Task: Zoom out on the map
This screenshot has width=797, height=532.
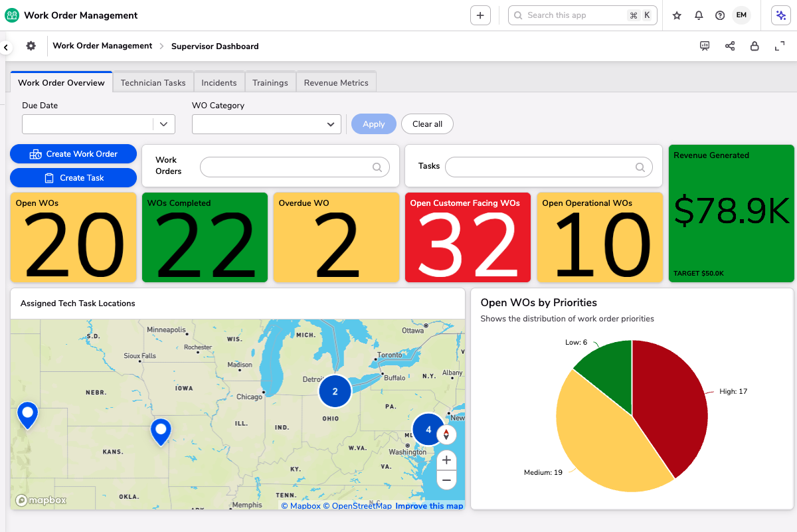Action: point(446,480)
